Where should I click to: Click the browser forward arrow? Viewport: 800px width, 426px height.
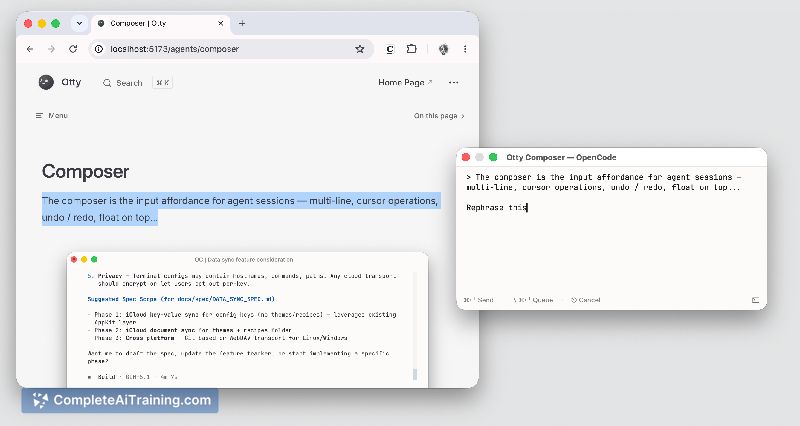[x=52, y=49]
